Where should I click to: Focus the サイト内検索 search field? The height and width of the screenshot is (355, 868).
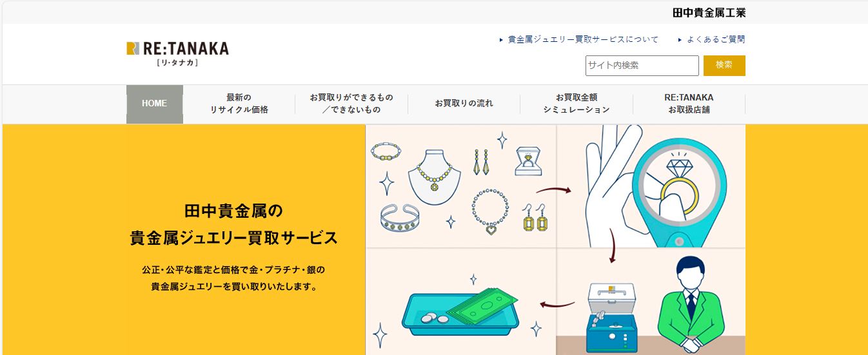[642, 66]
